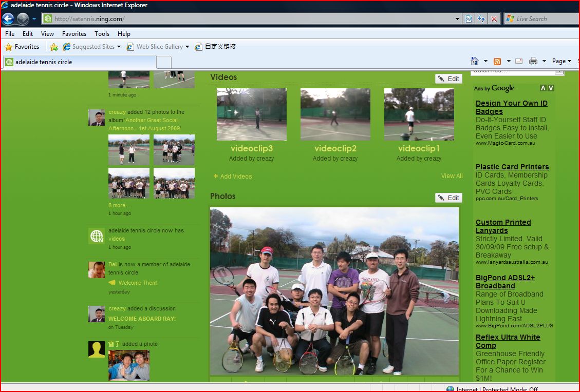Click the Edit button beside Videos
Screen dimensions: 580x392
point(448,79)
